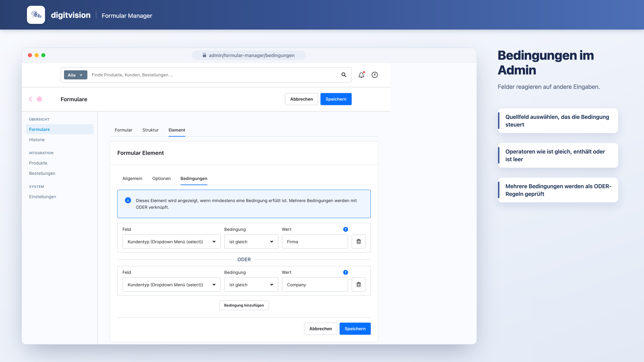Click the info icon in notice box
Viewport: 644px width, 362px height.
(x=128, y=200)
